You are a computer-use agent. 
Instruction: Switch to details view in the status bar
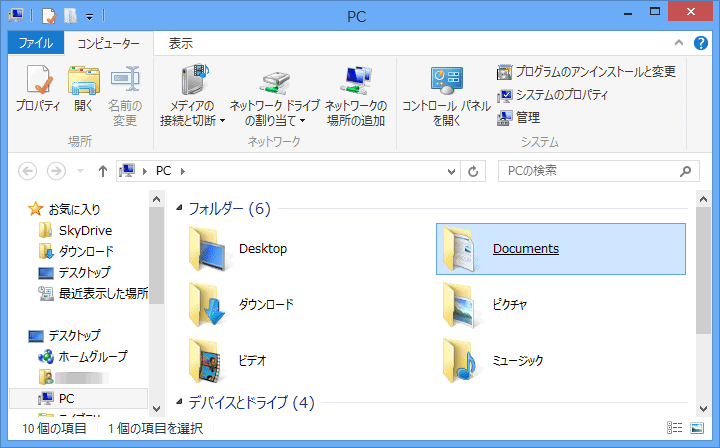point(674,428)
